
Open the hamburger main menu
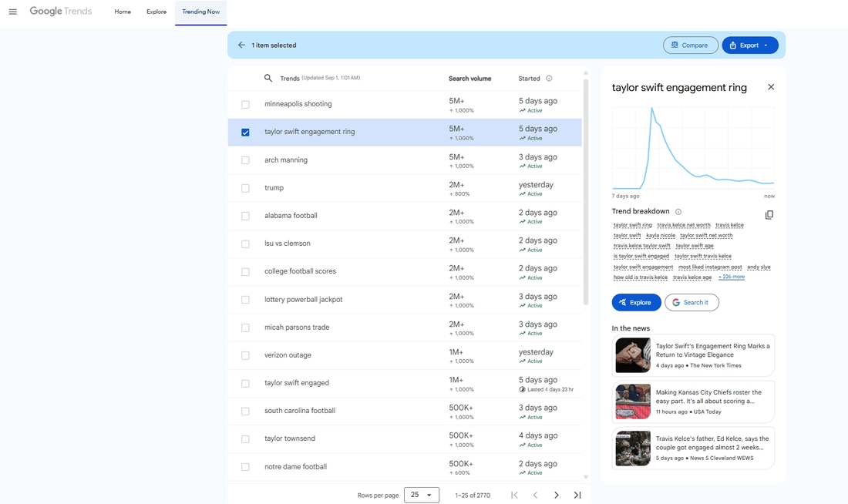[x=12, y=12]
